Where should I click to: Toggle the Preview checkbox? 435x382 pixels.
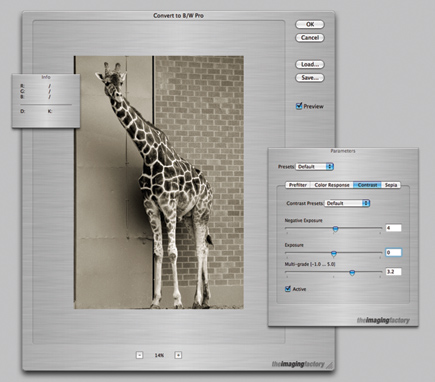tap(299, 106)
